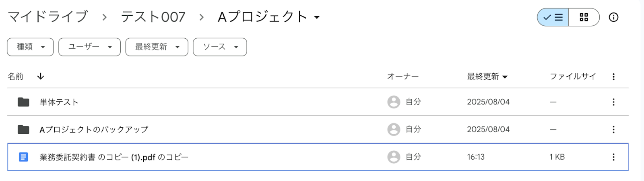Open the info details panel icon
Image resolution: width=644 pixels, height=181 pixels.
[613, 17]
